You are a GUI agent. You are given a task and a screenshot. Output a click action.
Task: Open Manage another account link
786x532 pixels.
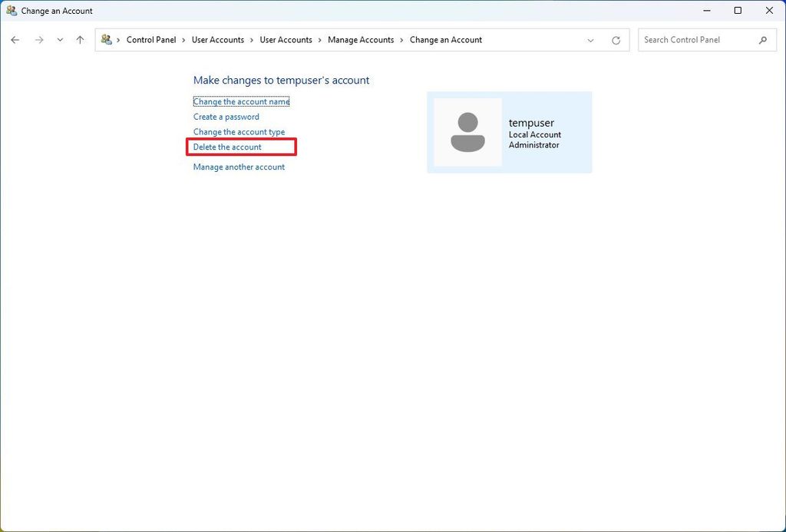(x=239, y=167)
